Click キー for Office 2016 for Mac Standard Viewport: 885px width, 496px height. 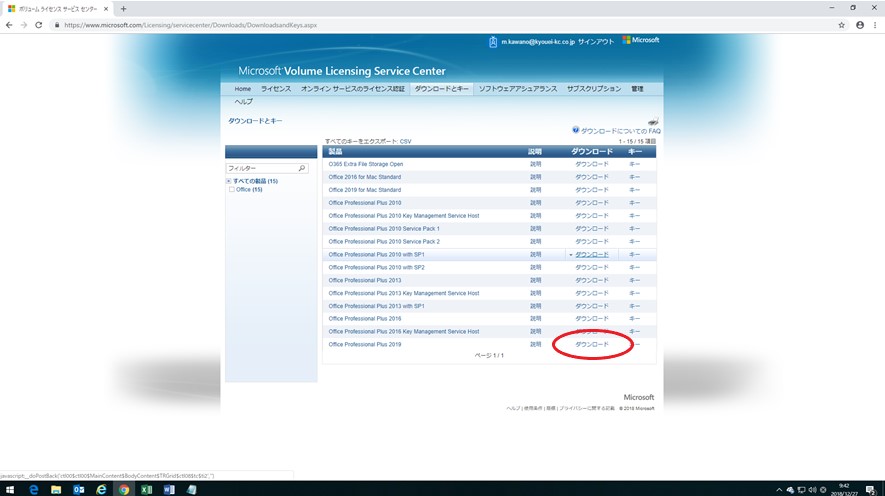pos(634,177)
